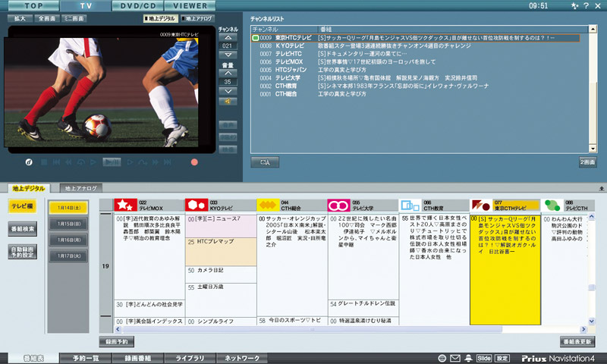Open 予約一覧 bottom tab
The height and width of the screenshot is (364, 607).
[x=86, y=358]
